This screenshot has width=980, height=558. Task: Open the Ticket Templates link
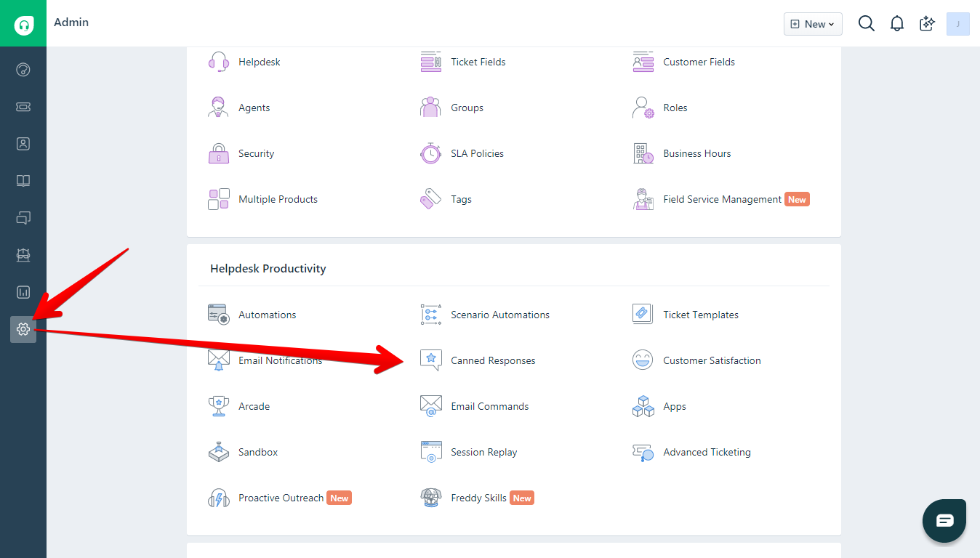(x=701, y=315)
